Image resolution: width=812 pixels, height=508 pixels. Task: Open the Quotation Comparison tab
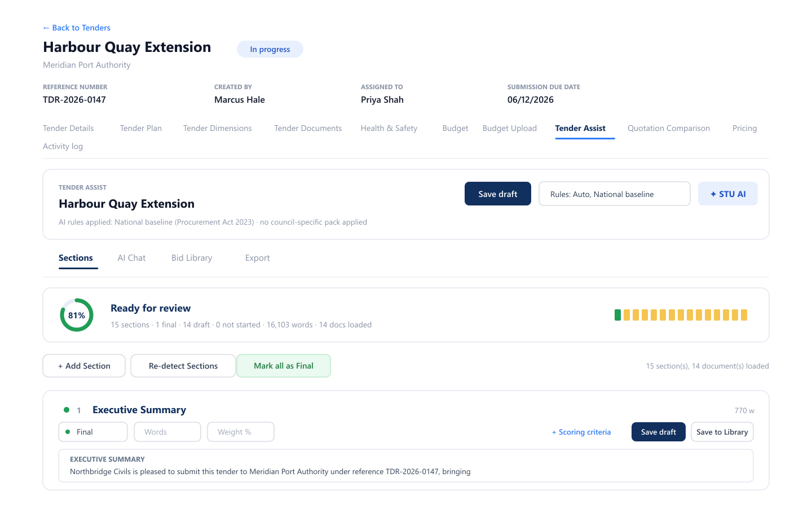click(x=669, y=128)
